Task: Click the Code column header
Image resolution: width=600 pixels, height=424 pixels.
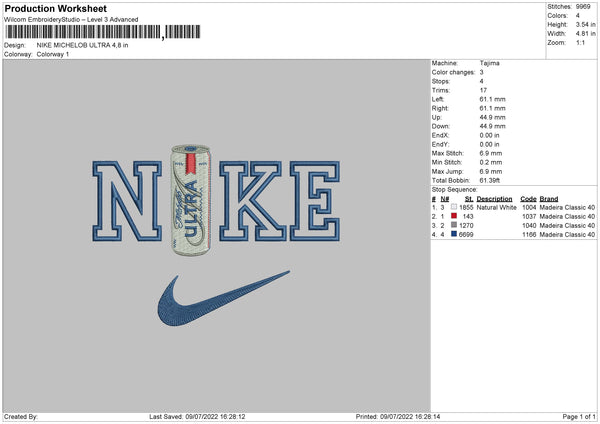Action: (x=528, y=199)
